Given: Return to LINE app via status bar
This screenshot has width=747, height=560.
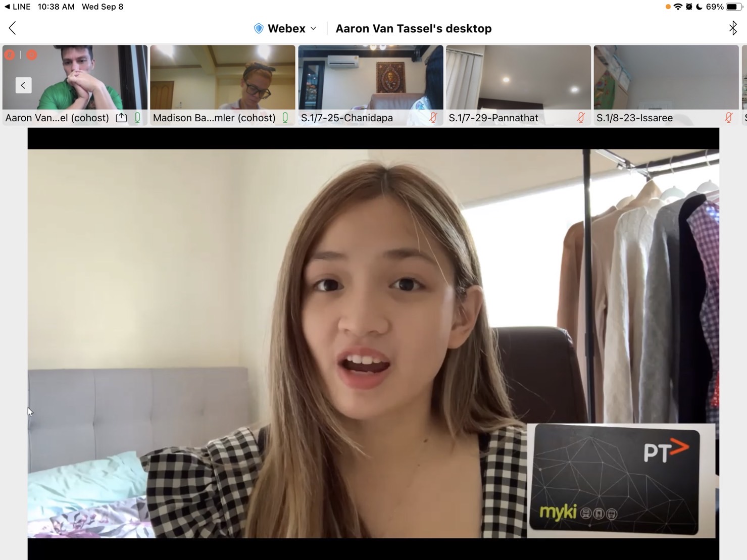Looking at the screenshot, I should tap(18, 7).
